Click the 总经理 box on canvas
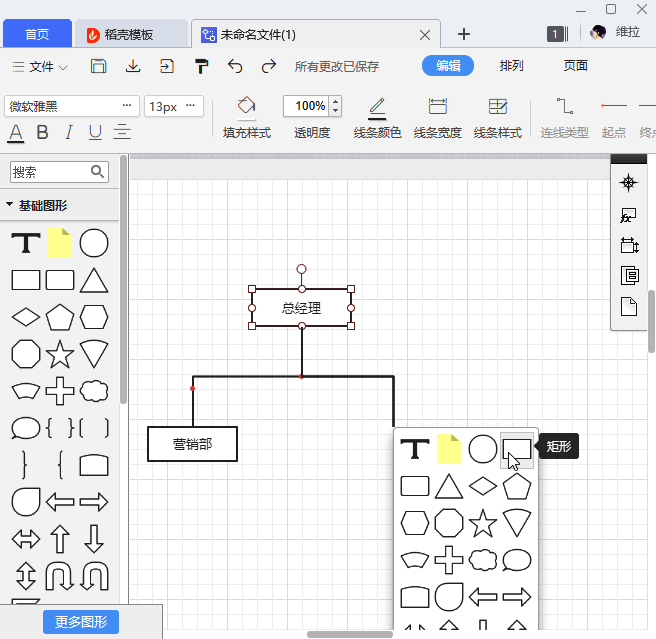 pos(301,308)
